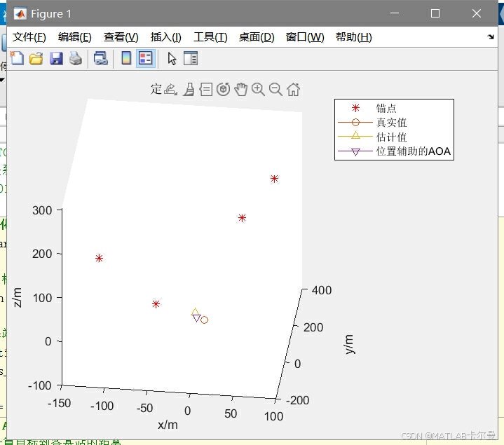Save the figure with the floppy icon
This screenshot has height=445, width=504.
56,58
